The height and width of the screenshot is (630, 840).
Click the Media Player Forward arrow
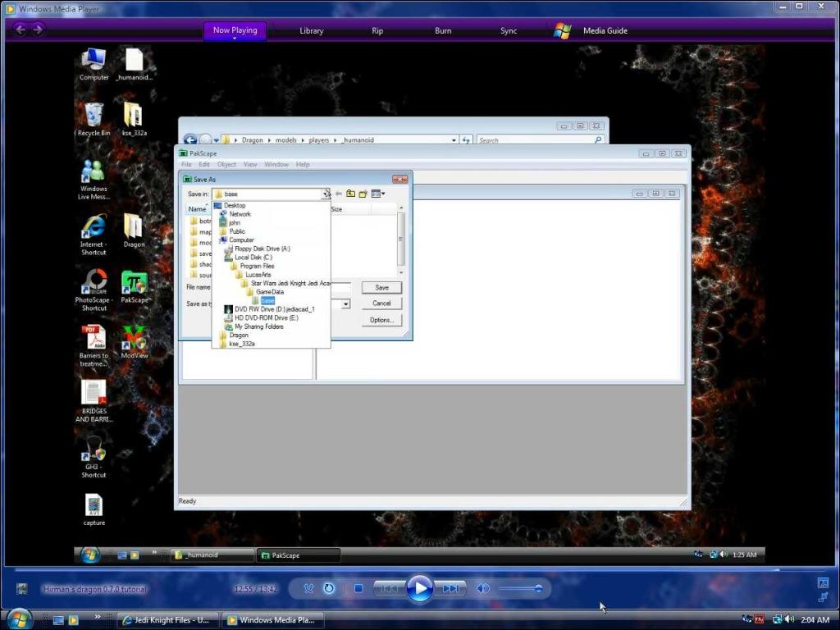(x=38, y=30)
